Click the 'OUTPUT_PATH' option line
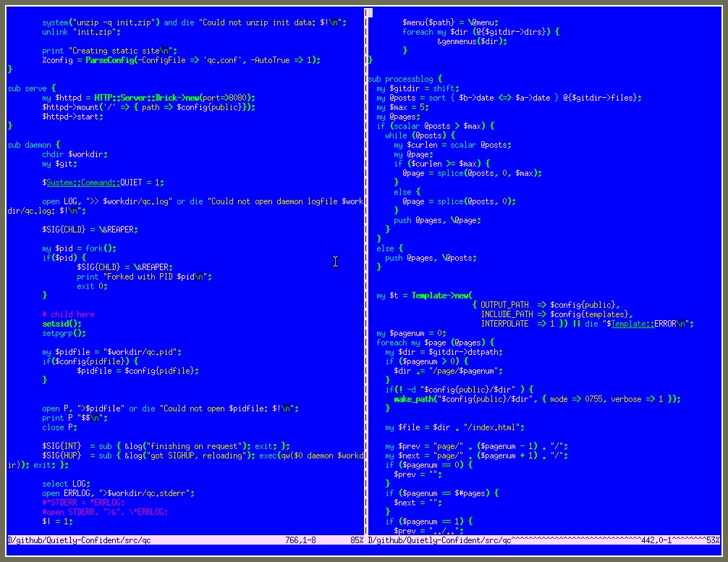This screenshot has width=728, height=562. pos(546,305)
